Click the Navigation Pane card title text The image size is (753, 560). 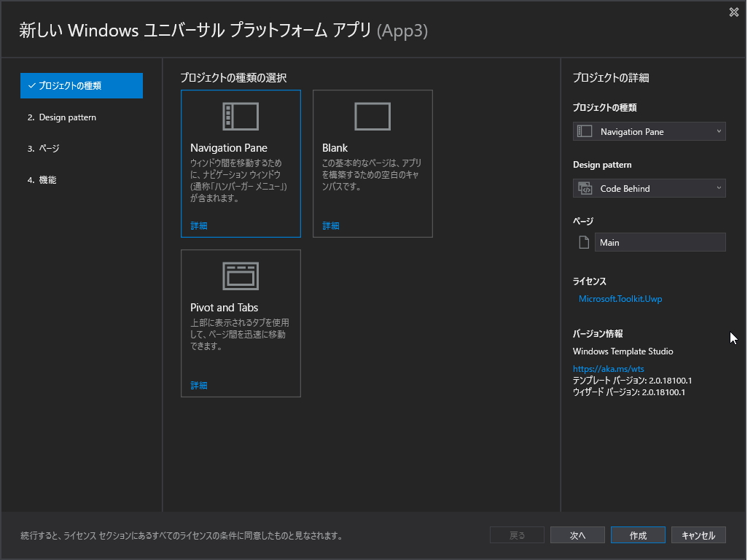229,148
